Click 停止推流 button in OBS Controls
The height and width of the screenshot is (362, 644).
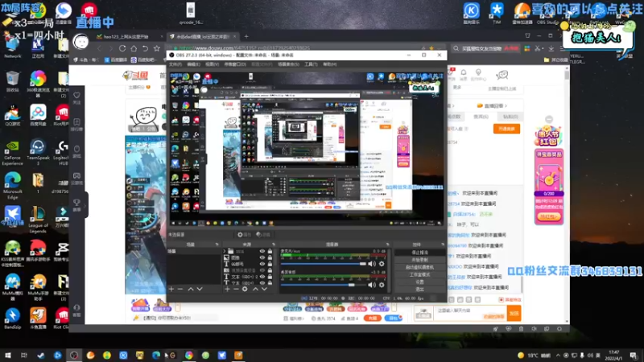(419, 253)
